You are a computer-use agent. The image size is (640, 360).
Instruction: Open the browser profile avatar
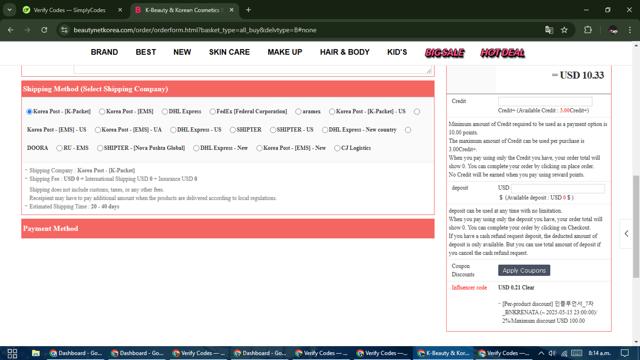point(613,30)
